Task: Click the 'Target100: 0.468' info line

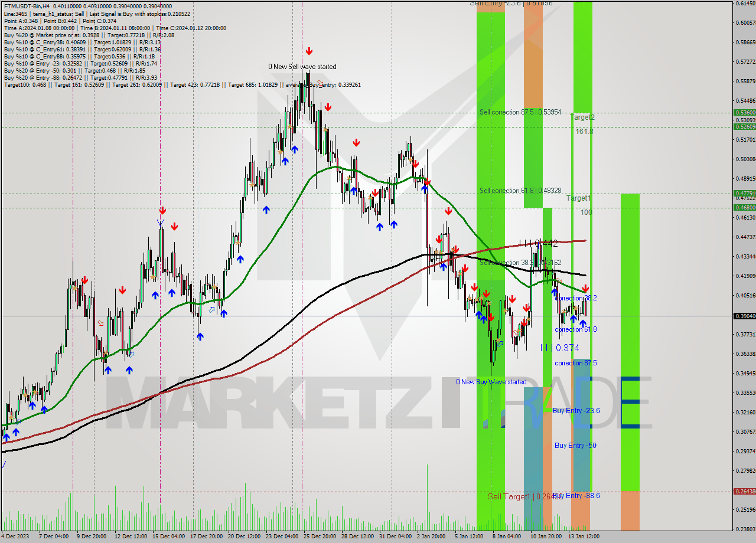Action: (182, 85)
